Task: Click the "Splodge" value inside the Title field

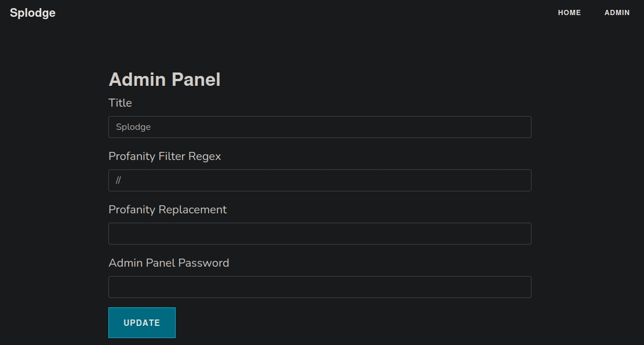Action: click(133, 127)
